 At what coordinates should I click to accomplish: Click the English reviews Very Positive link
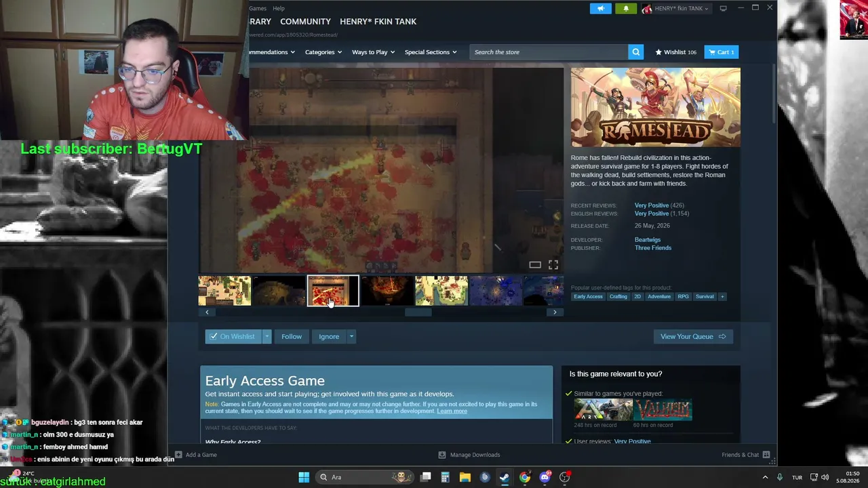click(x=652, y=213)
